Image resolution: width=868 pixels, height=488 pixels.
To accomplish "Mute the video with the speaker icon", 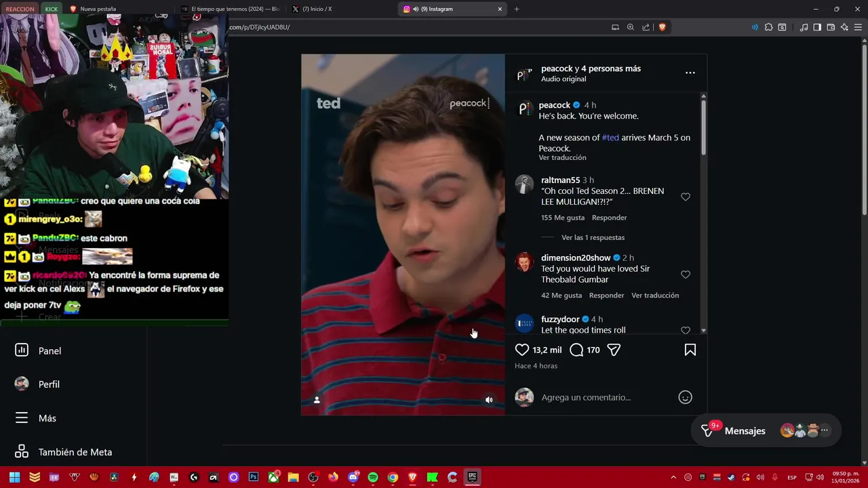I will (489, 400).
